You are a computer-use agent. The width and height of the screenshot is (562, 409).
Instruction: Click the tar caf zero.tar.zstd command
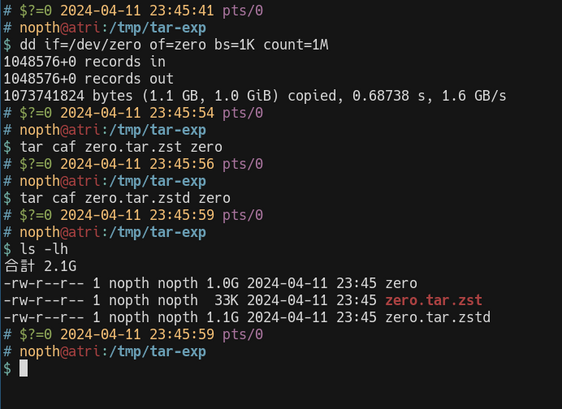(125, 198)
